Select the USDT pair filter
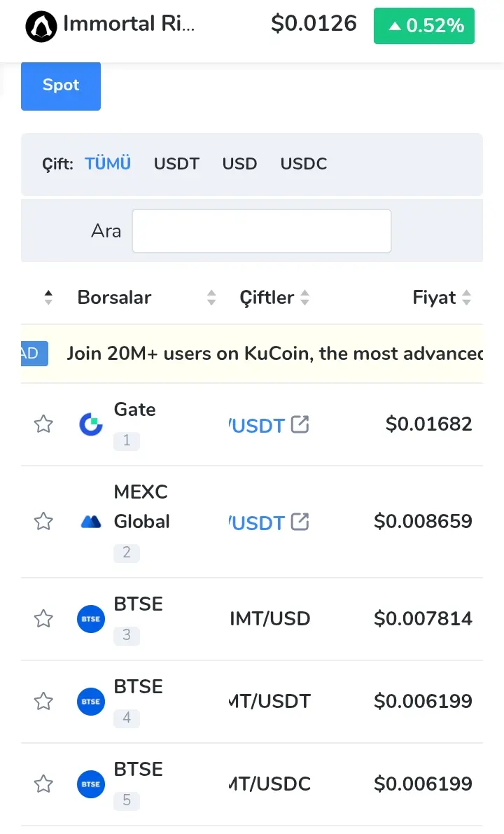Viewport: 504px width, 834px height. click(x=176, y=164)
